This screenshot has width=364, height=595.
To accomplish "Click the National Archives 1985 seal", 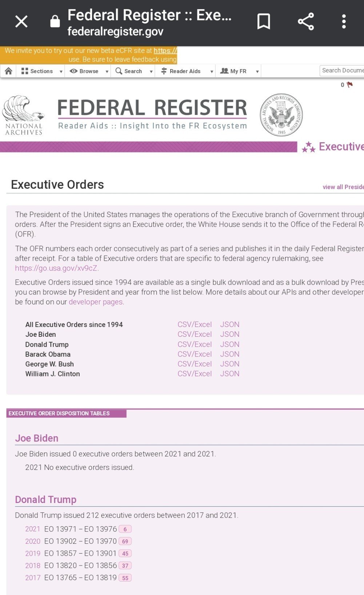I will 281,115.
